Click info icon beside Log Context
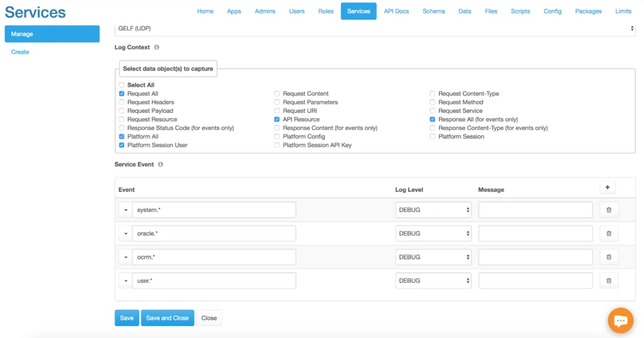This screenshot has width=644, height=338. pos(157,47)
